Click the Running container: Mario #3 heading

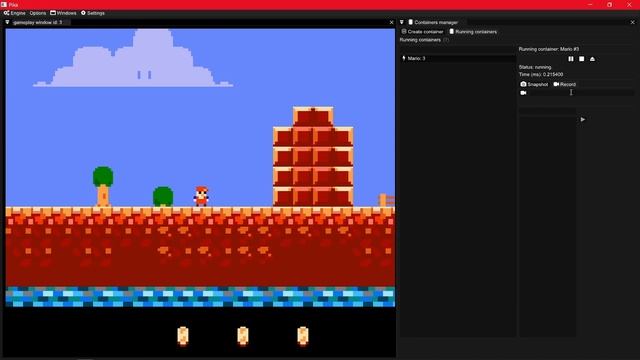(x=549, y=49)
